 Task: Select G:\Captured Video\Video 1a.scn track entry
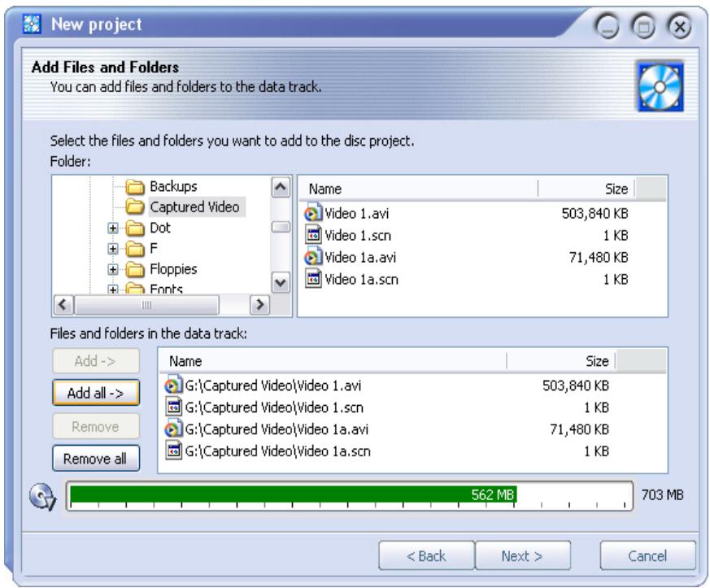point(277,451)
